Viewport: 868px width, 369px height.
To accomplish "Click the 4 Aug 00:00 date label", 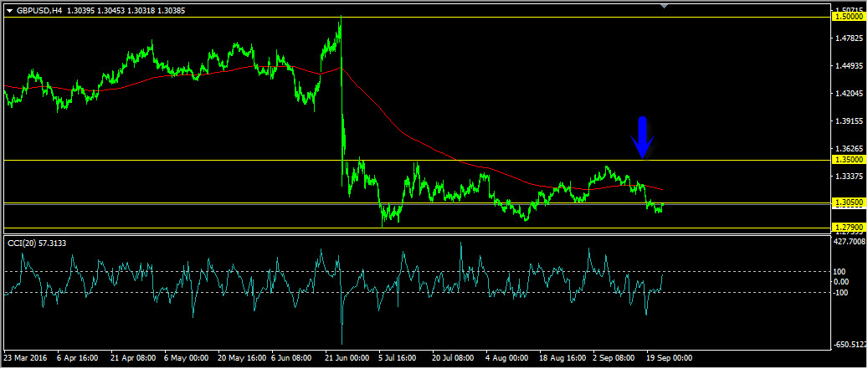I will tap(507, 358).
